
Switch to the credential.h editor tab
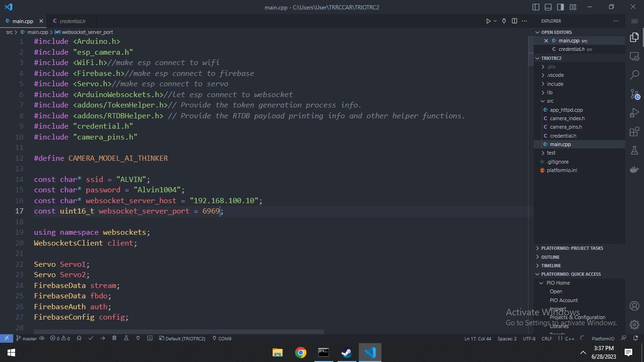click(x=72, y=21)
